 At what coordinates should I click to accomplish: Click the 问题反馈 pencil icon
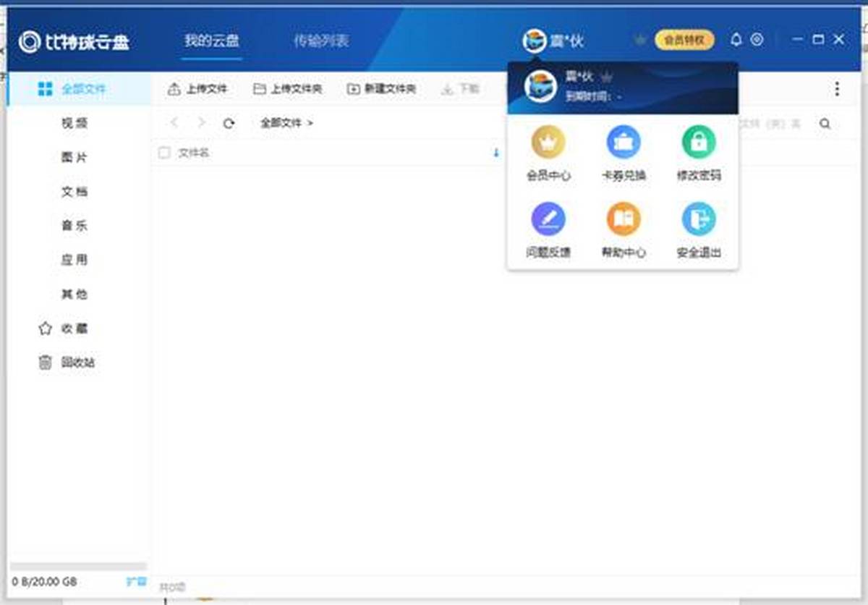click(548, 219)
